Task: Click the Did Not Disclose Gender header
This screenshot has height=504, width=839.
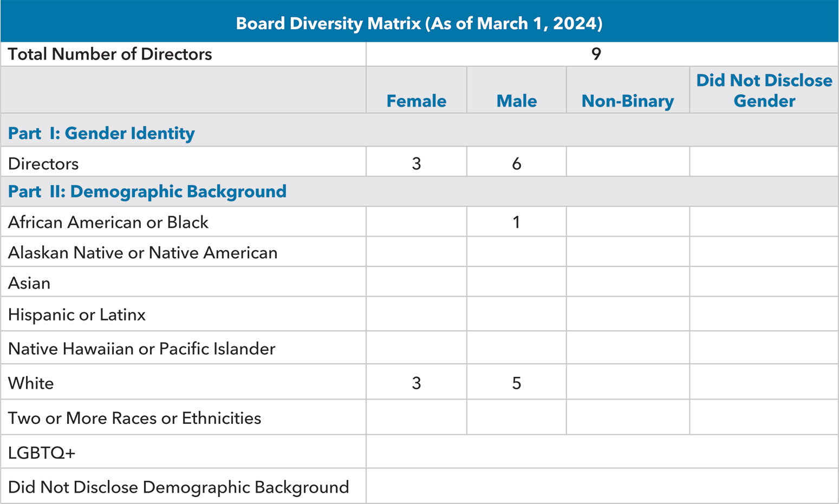Action: point(764,90)
